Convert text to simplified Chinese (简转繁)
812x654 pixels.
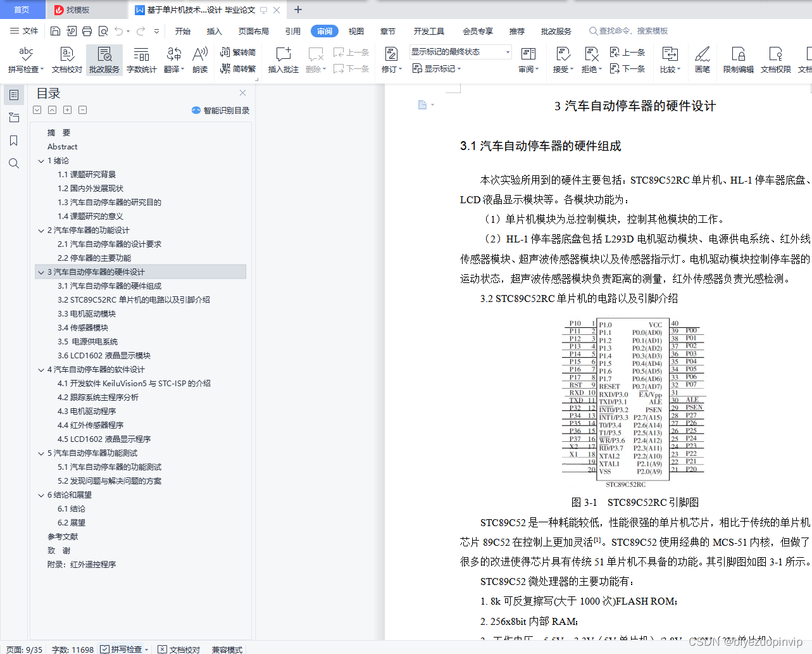pos(238,68)
